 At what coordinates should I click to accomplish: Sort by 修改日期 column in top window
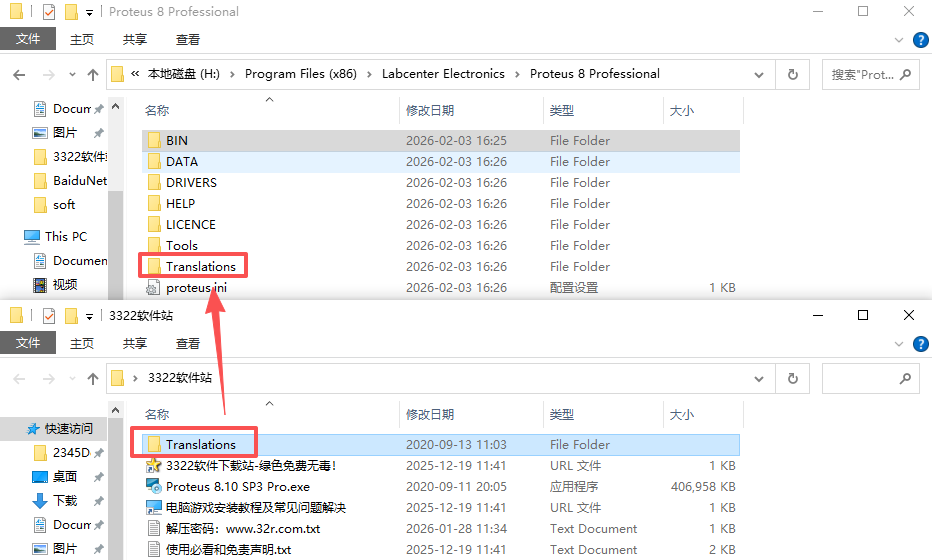pyautogui.click(x=430, y=111)
